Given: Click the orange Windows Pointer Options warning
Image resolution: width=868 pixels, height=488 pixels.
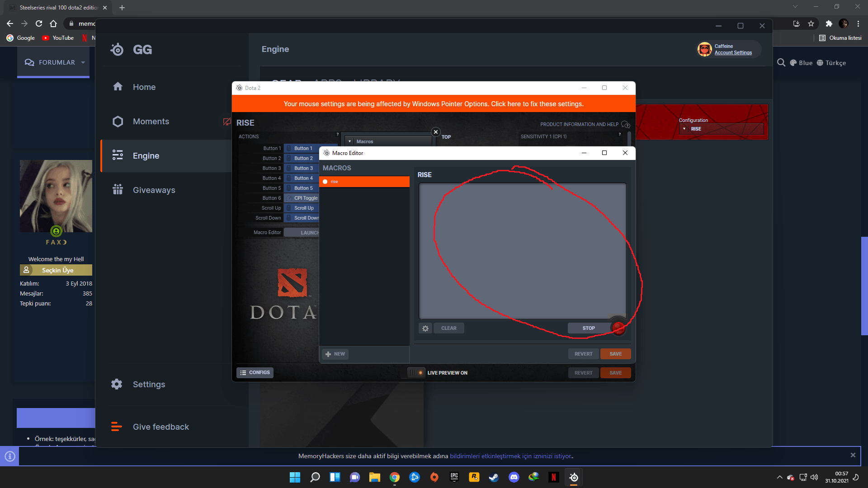Looking at the screenshot, I should (x=434, y=104).
